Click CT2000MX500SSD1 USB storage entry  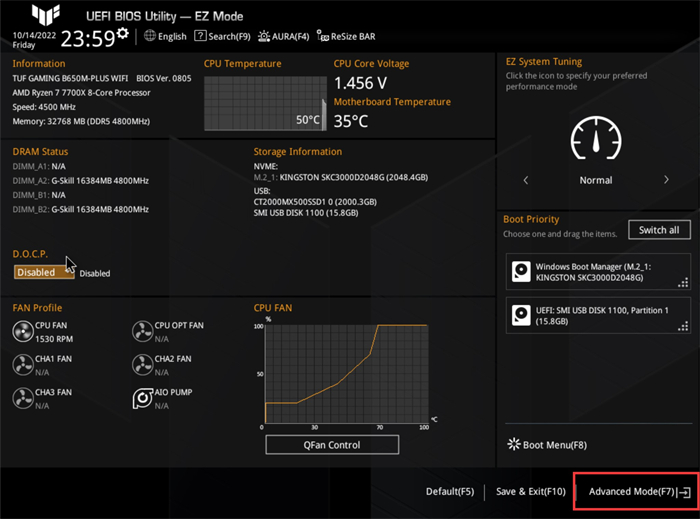(x=315, y=202)
